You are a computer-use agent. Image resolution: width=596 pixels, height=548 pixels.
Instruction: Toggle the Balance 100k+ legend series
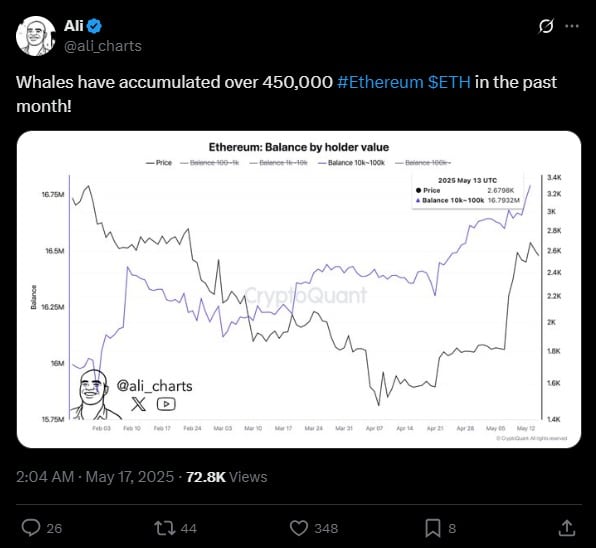click(423, 163)
